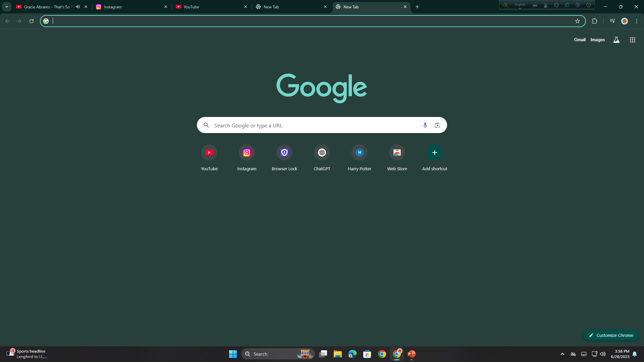Image resolution: width=644 pixels, height=362 pixels.
Task: Open the Harry Potter shortcut
Action: click(360, 158)
